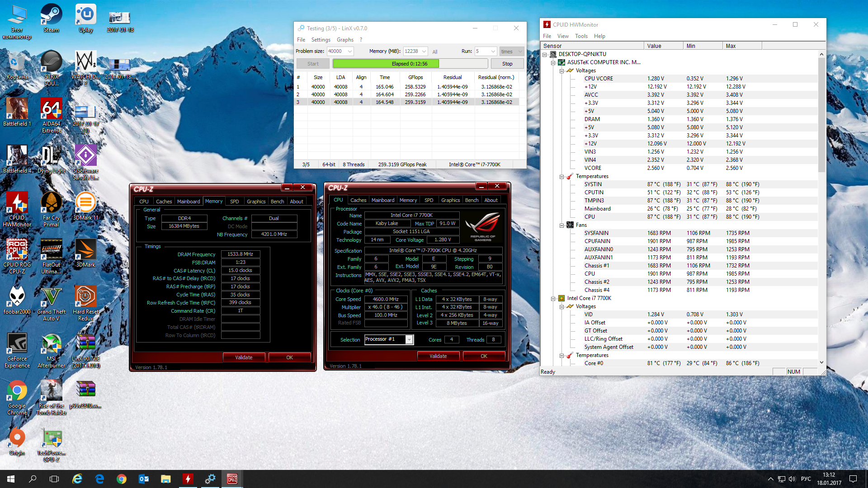Open the LinX 'times' run-mode dropdown
The height and width of the screenshot is (488, 868).
pyautogui.click(x=511, y=52)
